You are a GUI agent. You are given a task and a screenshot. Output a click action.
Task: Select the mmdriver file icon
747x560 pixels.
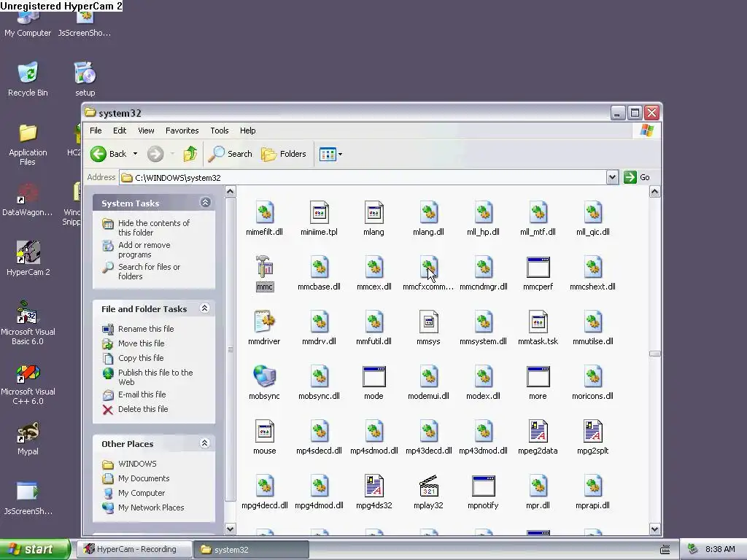[264, 322]
